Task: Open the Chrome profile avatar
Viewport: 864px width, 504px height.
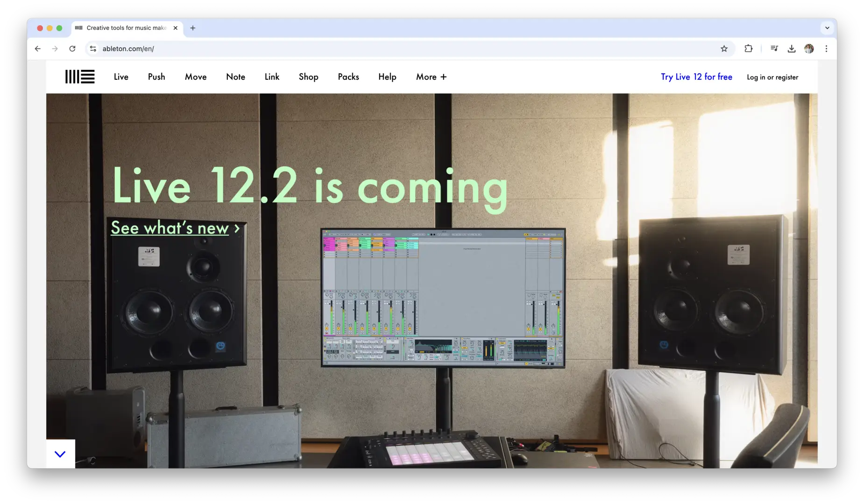Action: [x=809, y=49]
